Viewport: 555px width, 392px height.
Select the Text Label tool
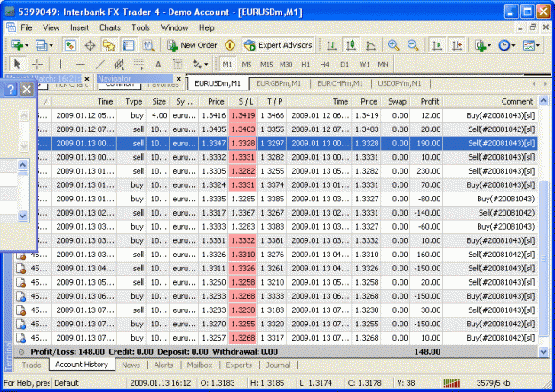click(178, 65)
